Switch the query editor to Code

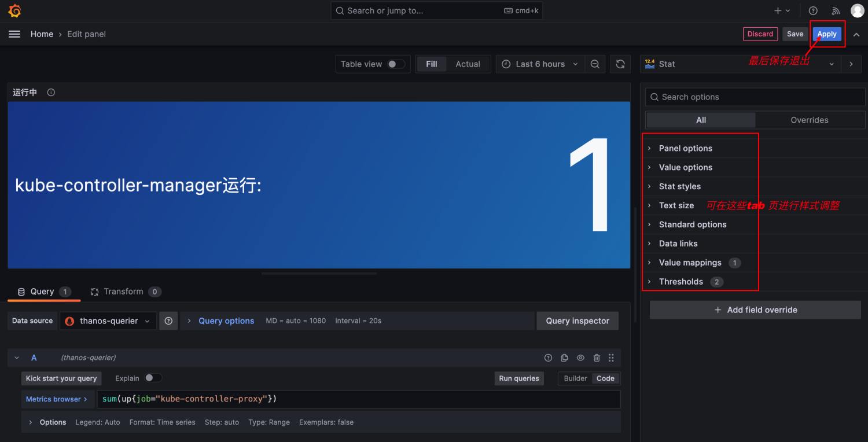605,378
